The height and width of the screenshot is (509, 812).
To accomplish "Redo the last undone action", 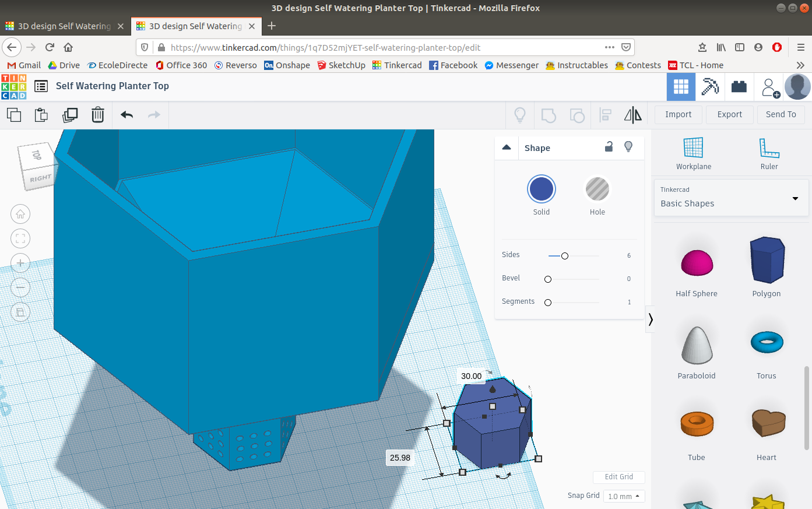I will click(x=154, y=115).
